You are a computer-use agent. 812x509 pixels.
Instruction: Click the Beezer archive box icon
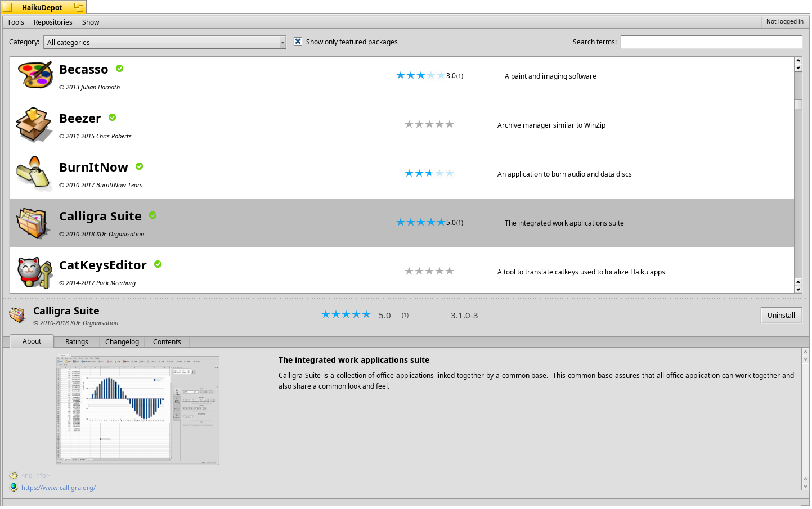[34, 124]
